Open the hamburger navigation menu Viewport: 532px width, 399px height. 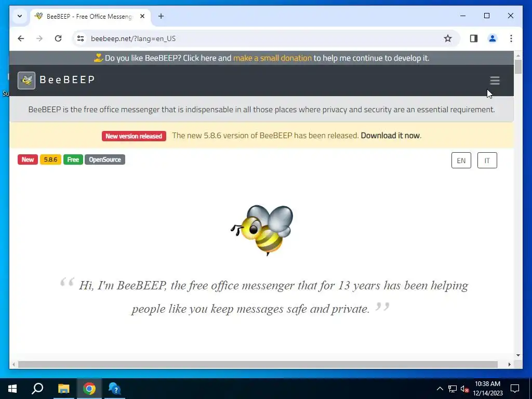click(x=495, y=81)
